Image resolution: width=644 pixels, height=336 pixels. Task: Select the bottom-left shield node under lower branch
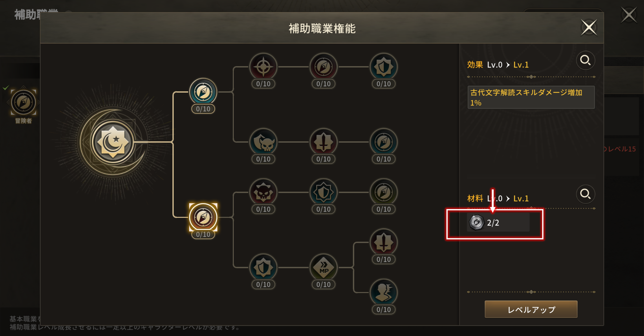[x=263, y=268]
